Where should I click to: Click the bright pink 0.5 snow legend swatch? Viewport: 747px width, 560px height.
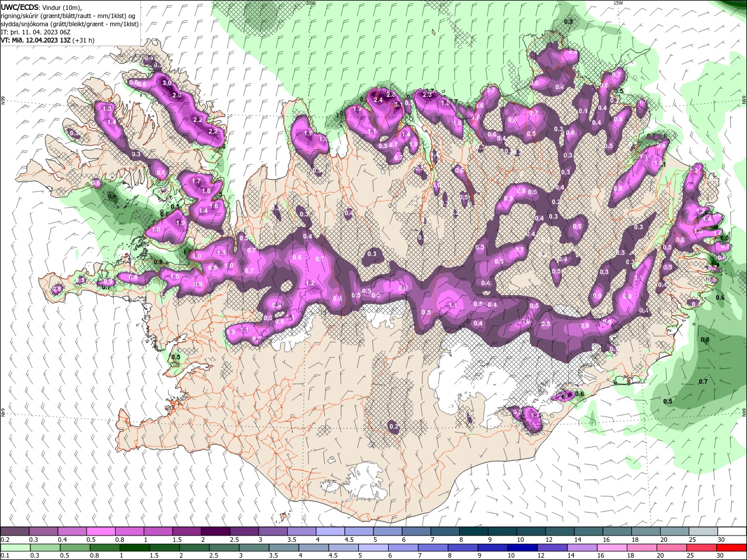click(100, 531)
